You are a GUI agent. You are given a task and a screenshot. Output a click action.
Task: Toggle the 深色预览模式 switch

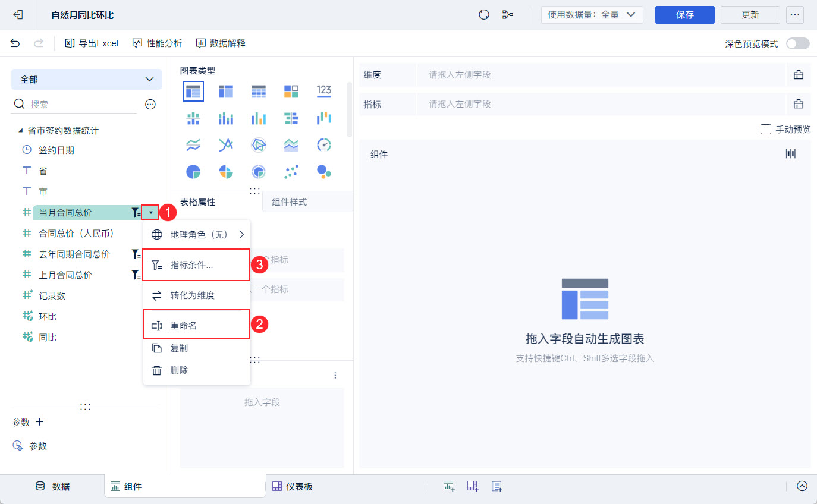pos(798,43)
